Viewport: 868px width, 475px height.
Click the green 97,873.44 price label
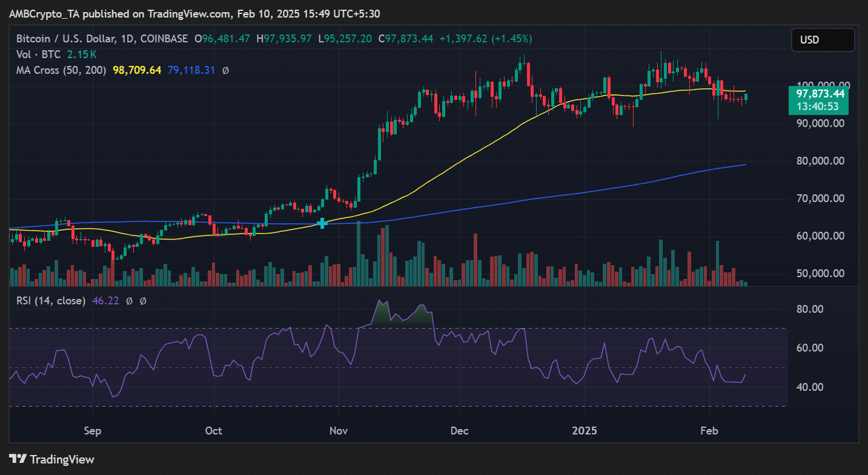pyautogui.click(x=820, y=95)
